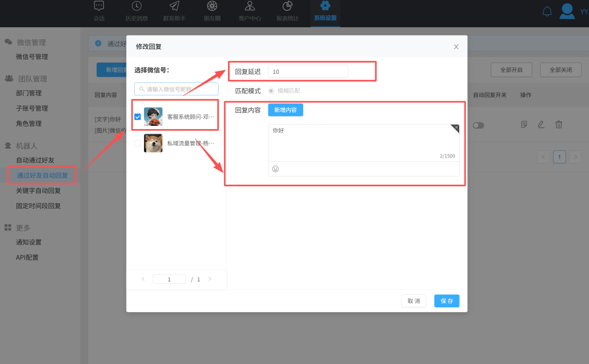Click the 全部关闭 button
The height and width of the screenshot is (364, 589).
click(561, 70)
